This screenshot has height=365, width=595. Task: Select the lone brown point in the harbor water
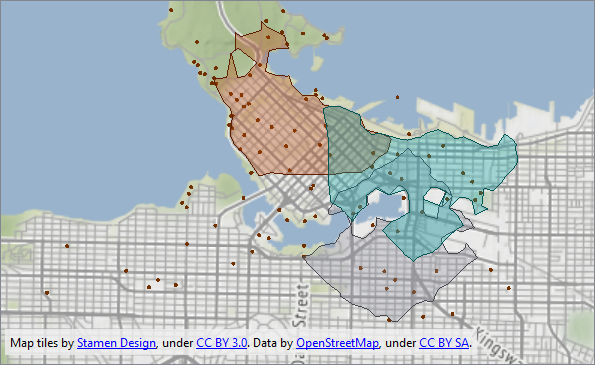397,98
